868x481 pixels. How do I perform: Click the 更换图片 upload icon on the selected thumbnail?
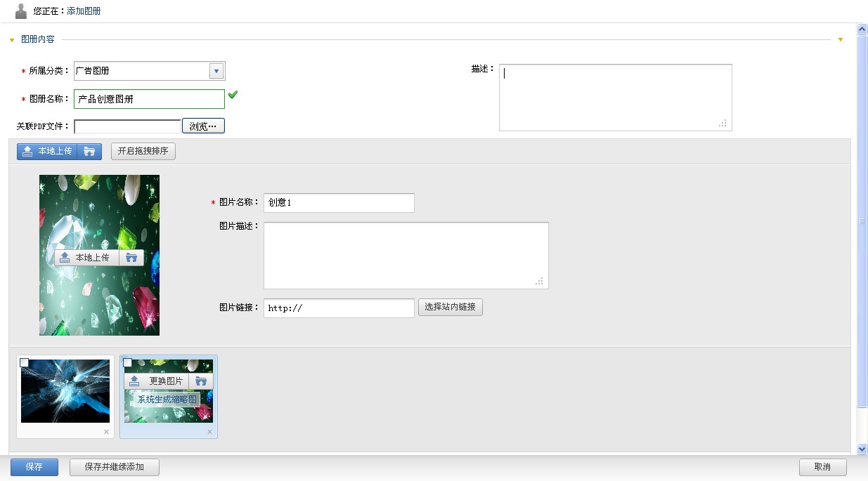point(135,381)
